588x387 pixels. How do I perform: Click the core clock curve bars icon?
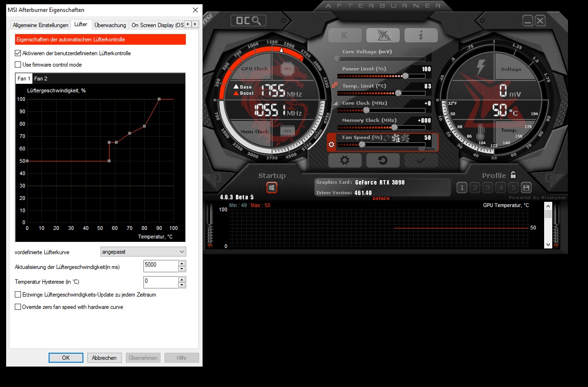coord(335,103)
